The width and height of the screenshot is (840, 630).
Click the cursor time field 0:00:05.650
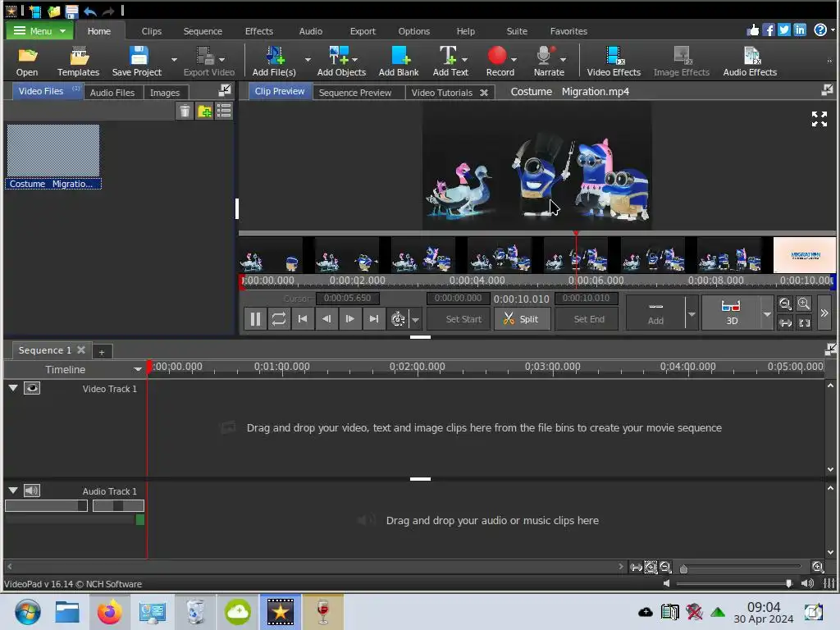coord(347,298)
